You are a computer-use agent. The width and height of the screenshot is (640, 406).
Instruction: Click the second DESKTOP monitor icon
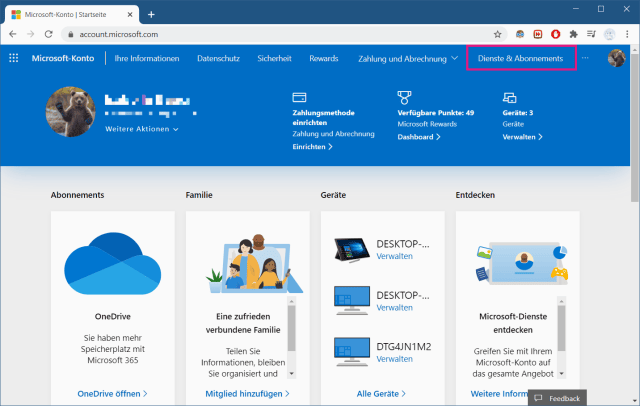352,301
